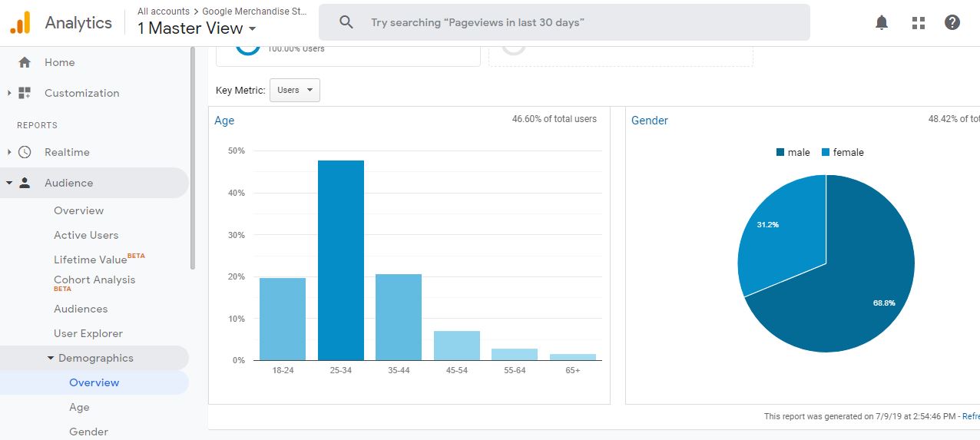980x440 pixels.
Task: Open Active Users report
Action: coord(86,235)
